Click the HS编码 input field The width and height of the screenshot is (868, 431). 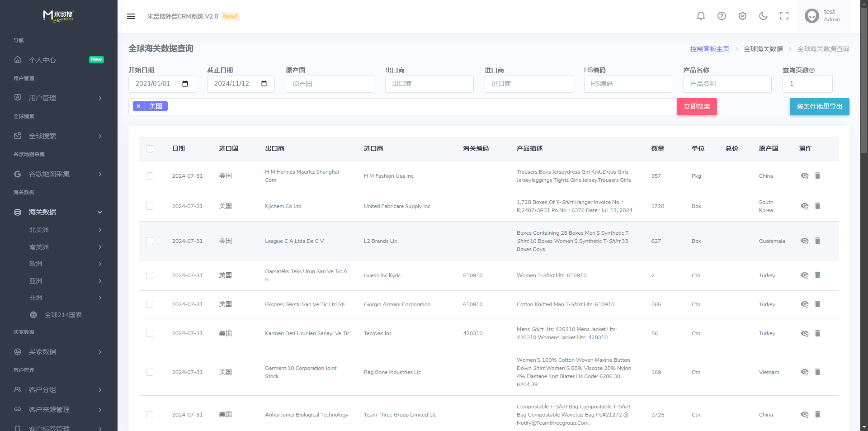click(628, 84)
